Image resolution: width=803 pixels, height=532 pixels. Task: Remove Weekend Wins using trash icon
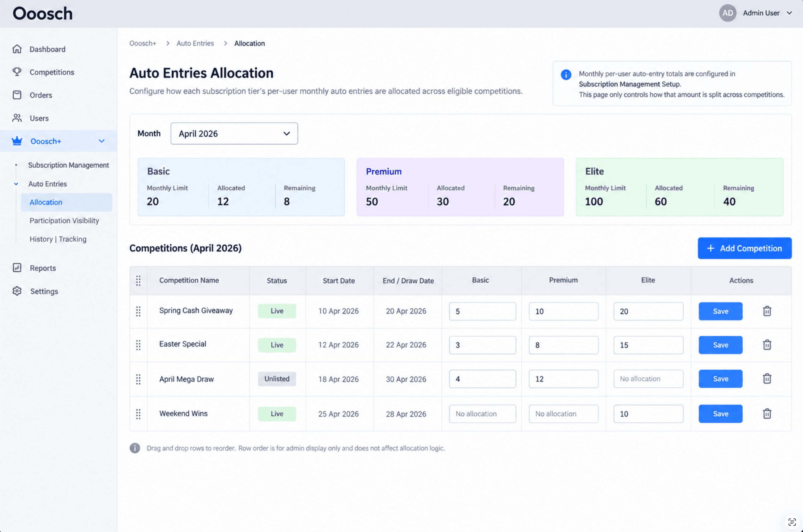(x=767, y=414)
